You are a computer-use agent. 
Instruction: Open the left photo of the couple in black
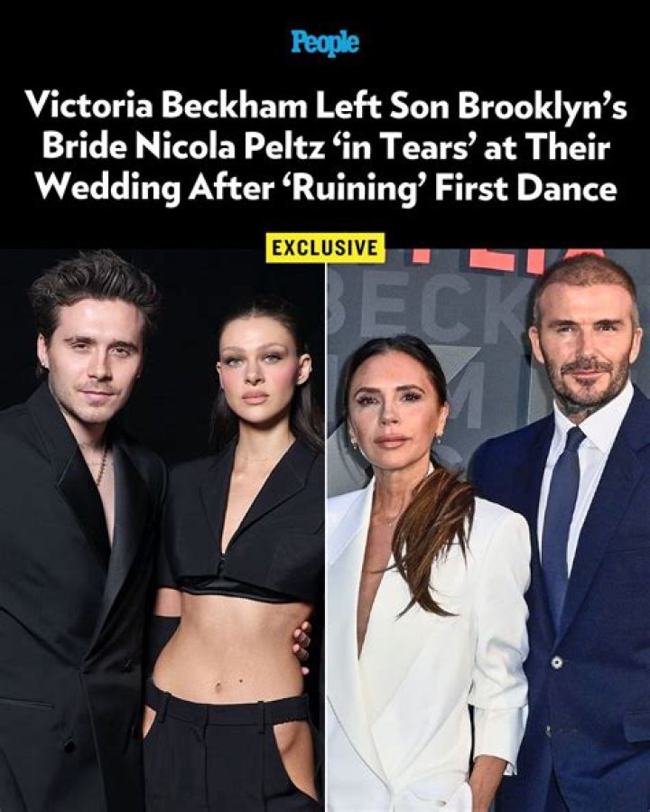click(x=162, y=530)
